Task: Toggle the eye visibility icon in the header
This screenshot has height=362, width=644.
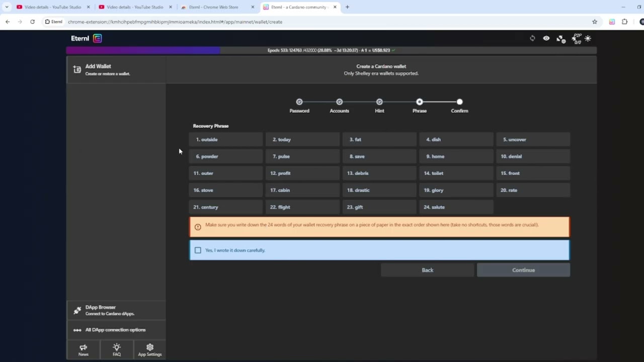Action: tap(546, 38)
